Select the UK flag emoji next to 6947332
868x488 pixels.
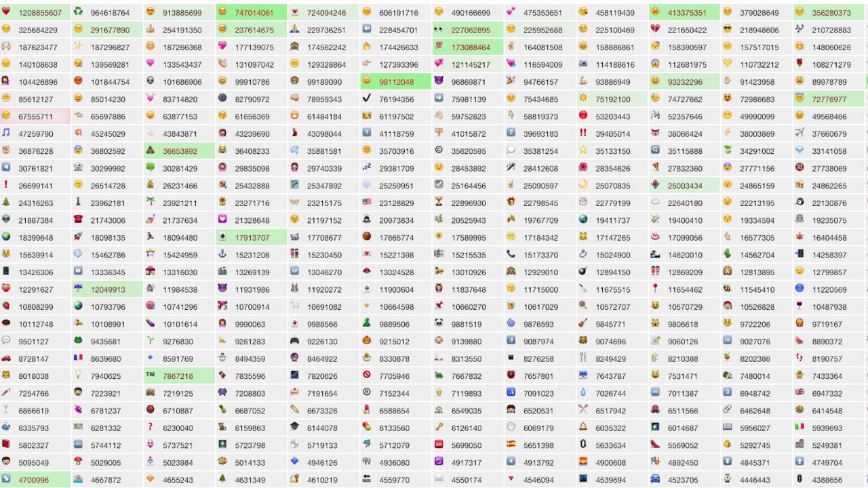(x=800, y=393)
